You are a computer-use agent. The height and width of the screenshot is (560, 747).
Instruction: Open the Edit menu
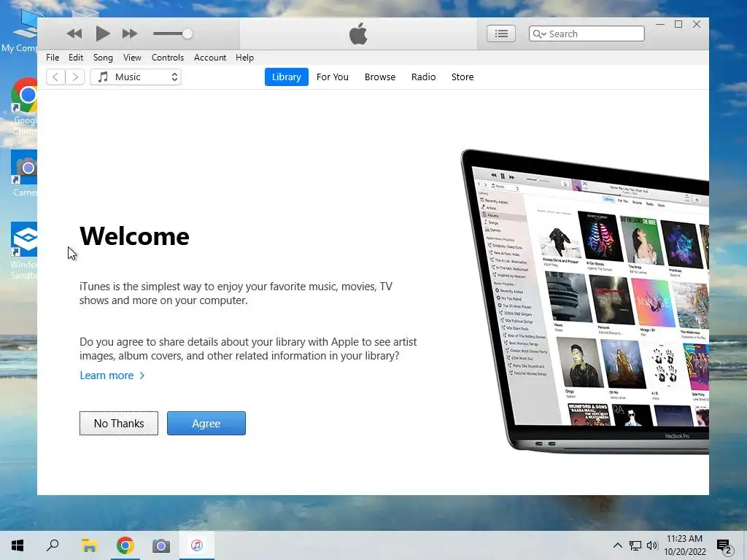pyautogui.click(x=76, y=57)
